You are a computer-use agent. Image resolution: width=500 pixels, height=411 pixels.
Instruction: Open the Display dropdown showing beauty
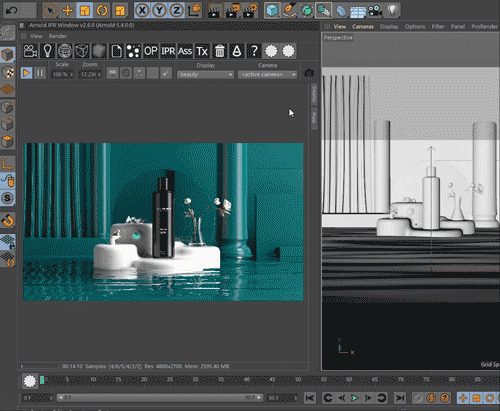click(x=205, y=74)
